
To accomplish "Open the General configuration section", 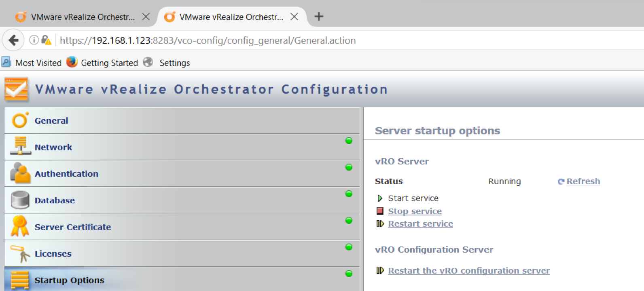I will point(182,120).
